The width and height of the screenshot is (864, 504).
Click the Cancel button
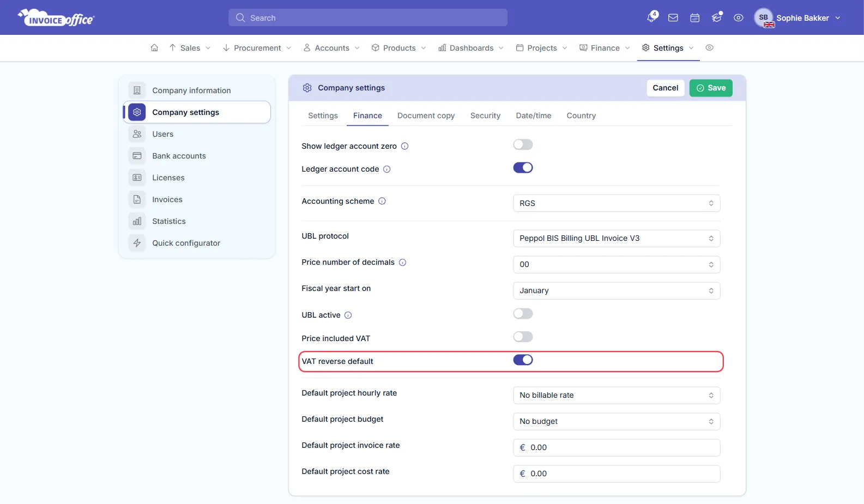tap(665, 88)
